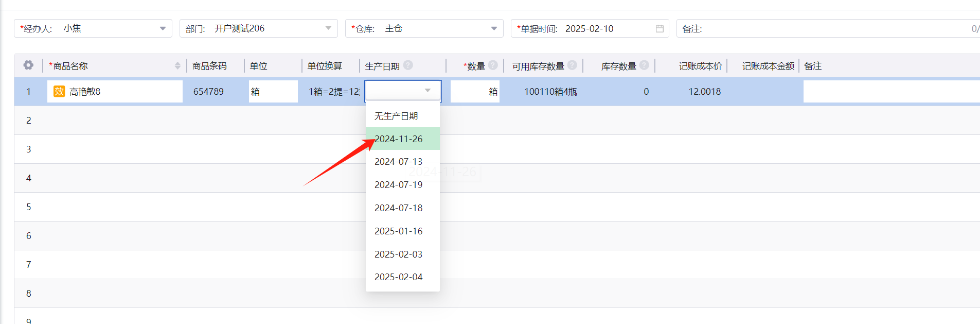Expand the 仓库 dropdown

[494, 29]
